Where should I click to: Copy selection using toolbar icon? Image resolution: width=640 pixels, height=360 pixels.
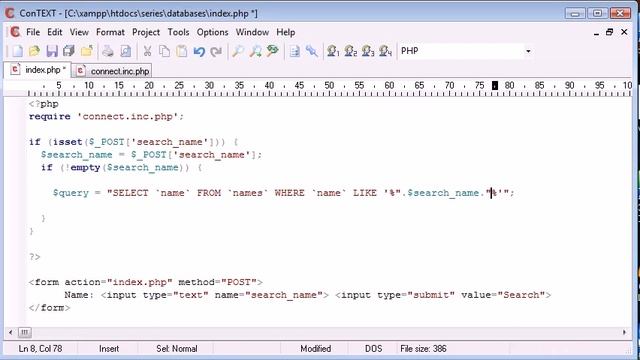click(x=164, y=51)
